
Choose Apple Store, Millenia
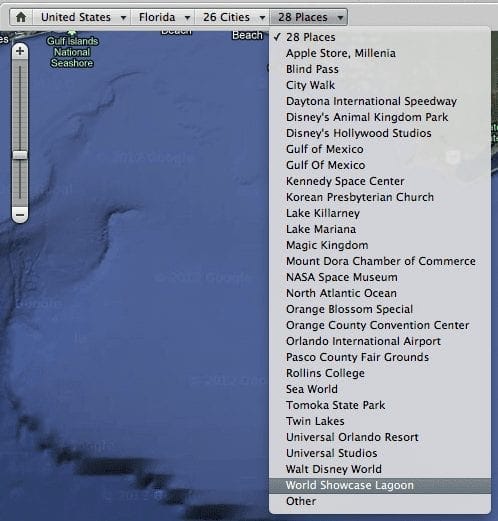(380, 53)
